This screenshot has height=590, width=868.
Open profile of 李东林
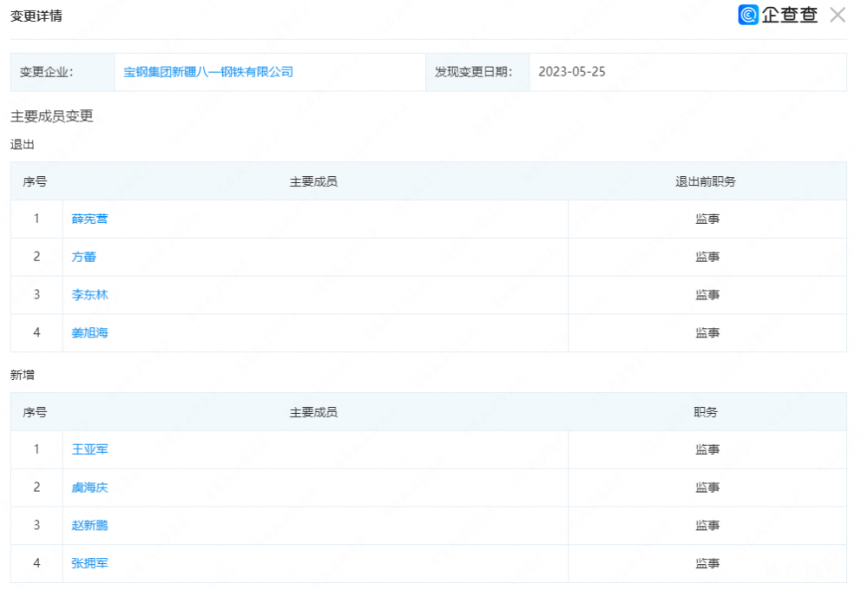[x=90, y=295]
